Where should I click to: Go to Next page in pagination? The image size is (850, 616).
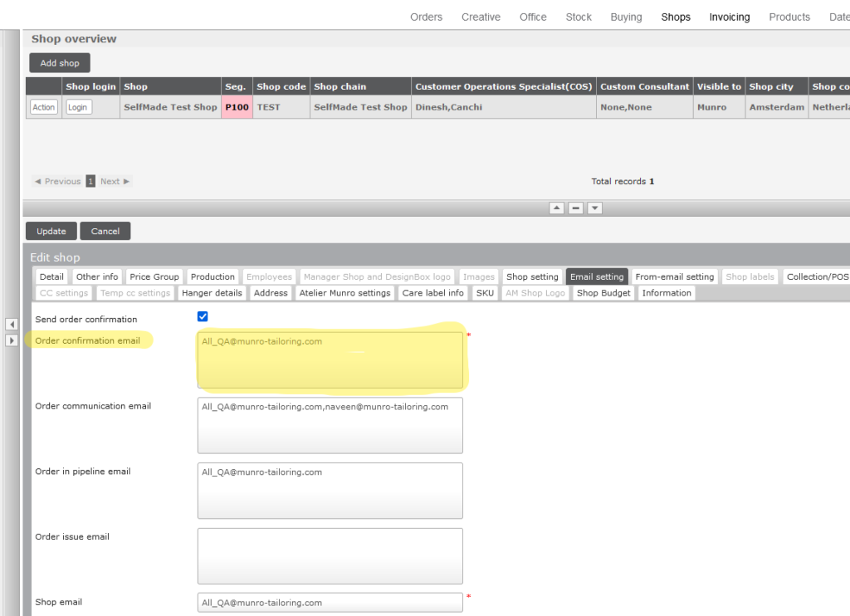coord(115,181)
